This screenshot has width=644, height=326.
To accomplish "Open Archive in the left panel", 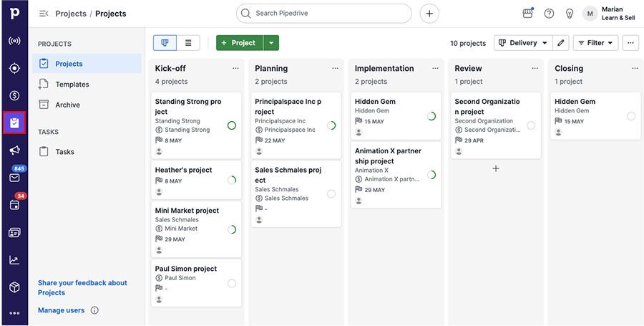I will pyautogui.click(x=68, y=105).
